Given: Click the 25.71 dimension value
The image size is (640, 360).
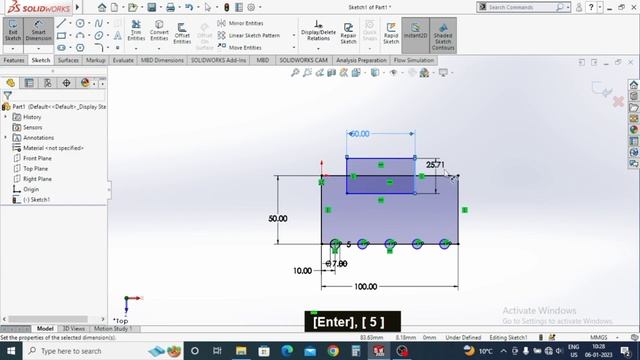Looking at the screenshot, I should point(435,164).
